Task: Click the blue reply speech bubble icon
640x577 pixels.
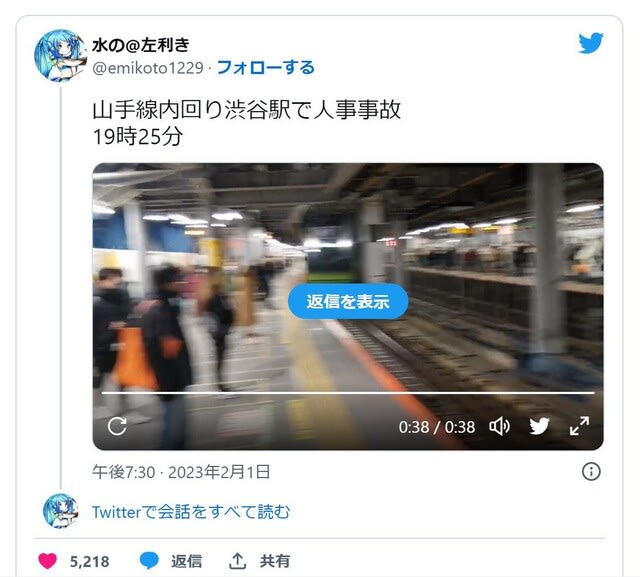Action: (149, 561)
